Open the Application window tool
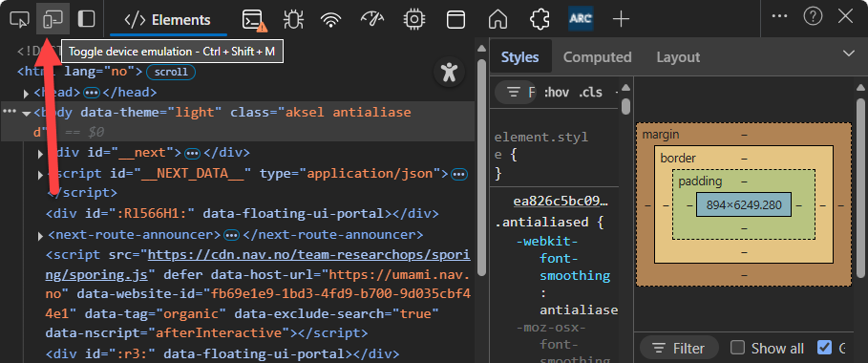The image size is (868, 363). pos(455,20)
